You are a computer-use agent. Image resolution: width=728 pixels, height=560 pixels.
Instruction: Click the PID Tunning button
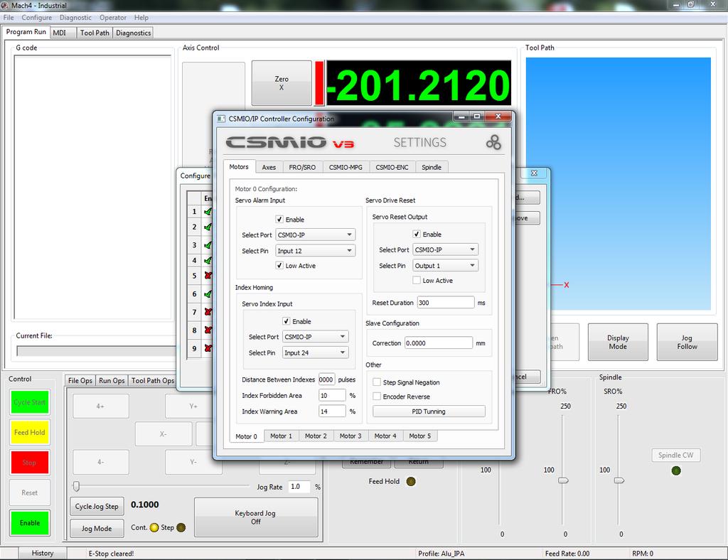coord(429,411)
